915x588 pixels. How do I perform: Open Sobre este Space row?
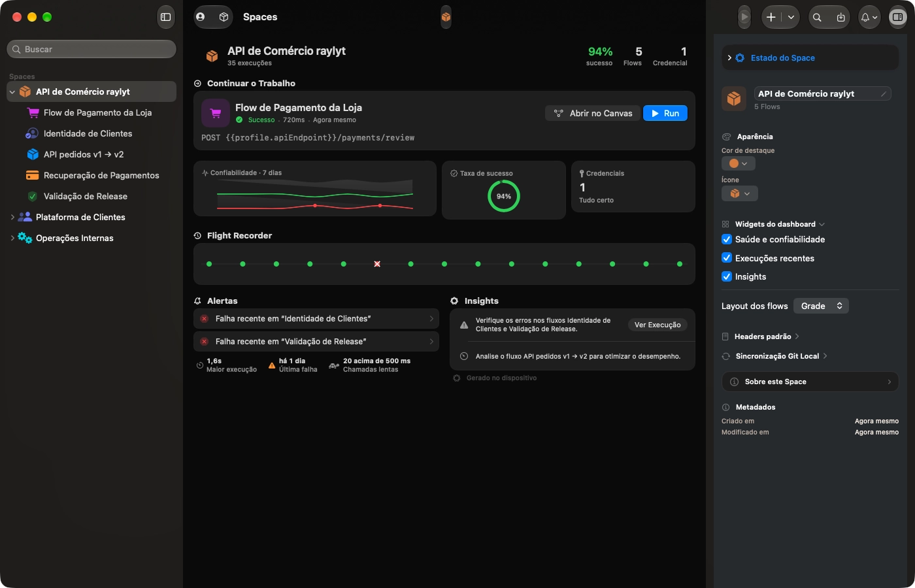(810, 382)
